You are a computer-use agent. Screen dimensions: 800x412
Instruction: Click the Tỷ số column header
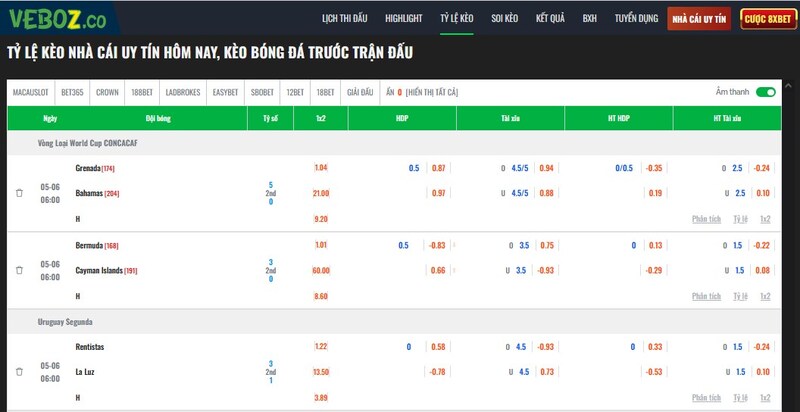click(270, 118)
